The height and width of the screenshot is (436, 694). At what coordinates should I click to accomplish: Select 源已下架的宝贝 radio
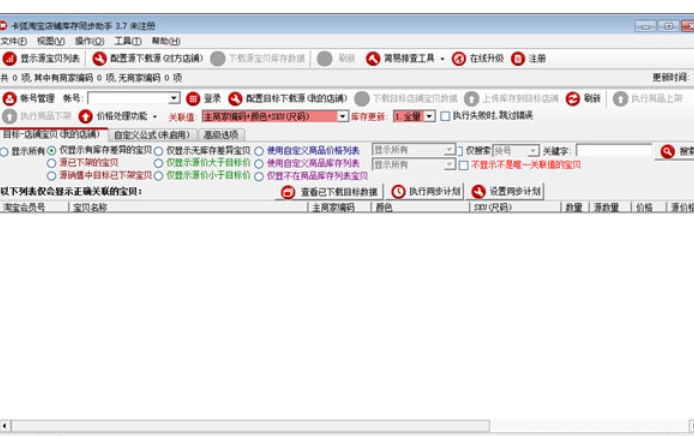click(51, 163)
